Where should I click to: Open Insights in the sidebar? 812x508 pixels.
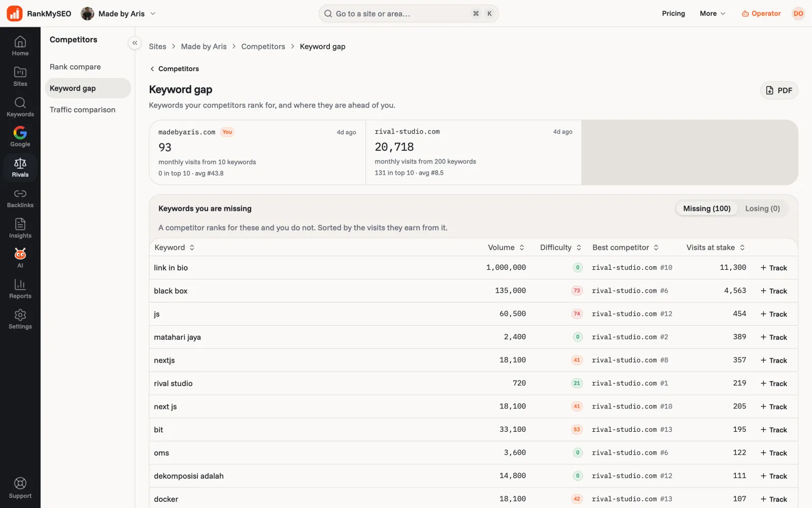(x=20, y=229)
